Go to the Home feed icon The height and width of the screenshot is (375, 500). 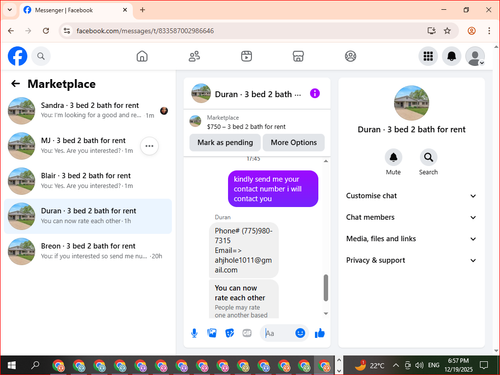142,56
